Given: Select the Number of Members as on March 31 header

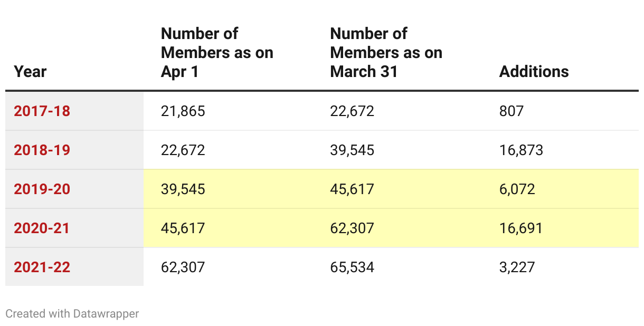Looking at the screenshot, I should coord(386,53).
